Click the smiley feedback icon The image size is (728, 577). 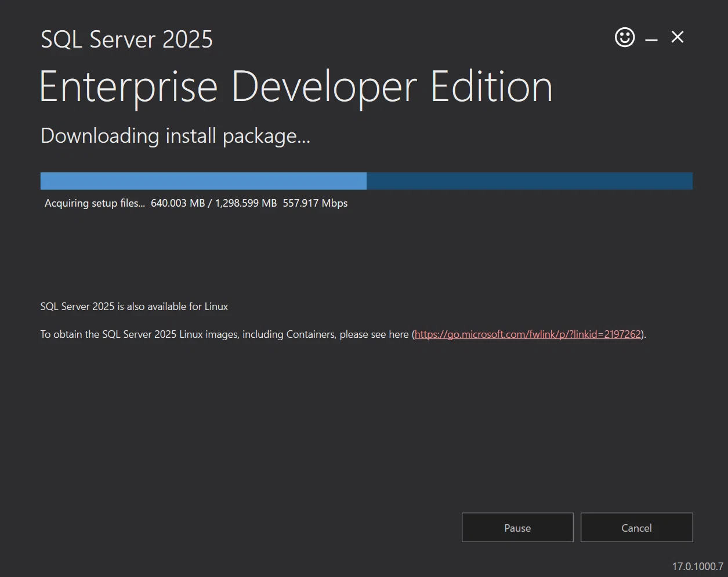pyautogui.click(x=625, y=38)
